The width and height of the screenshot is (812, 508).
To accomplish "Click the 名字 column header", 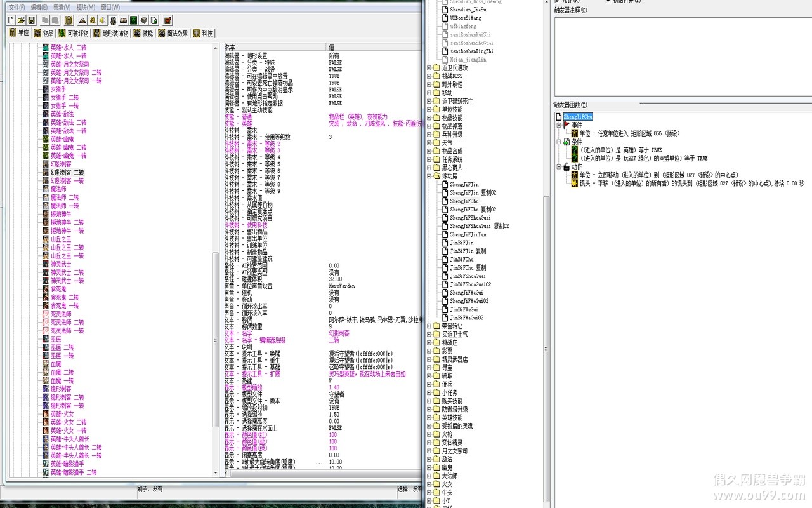I will coord(275,48).
